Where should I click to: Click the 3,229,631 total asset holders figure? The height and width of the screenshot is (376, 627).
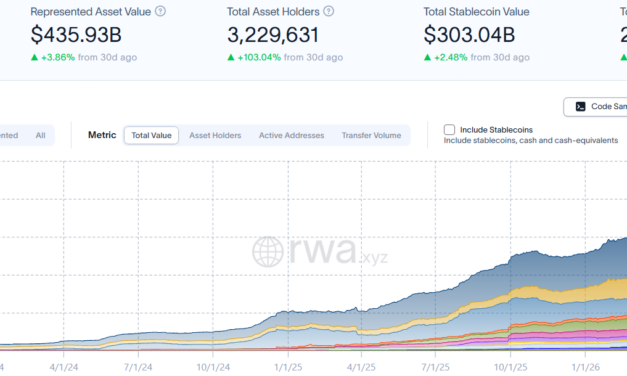(x=273, y=34)
